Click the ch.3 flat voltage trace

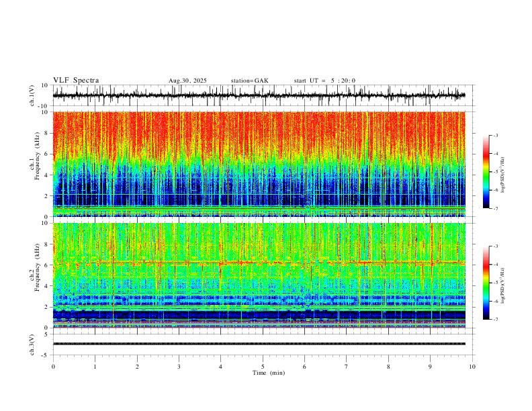(259, 344)
